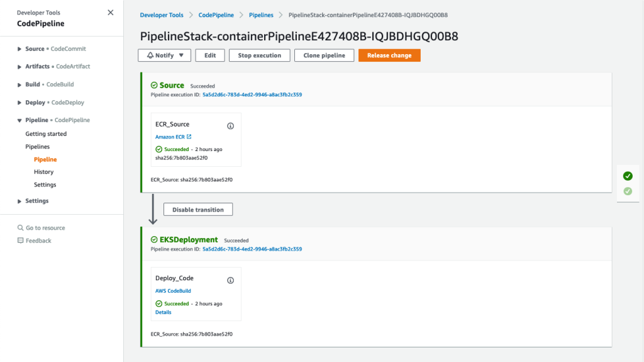
Task: Click the Release change button
Action: tap(389, 55)
